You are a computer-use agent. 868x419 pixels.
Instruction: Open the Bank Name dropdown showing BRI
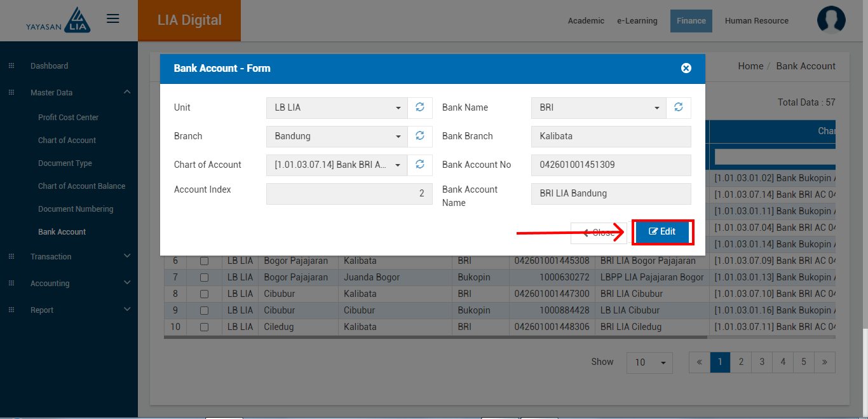[x=599, y=107]
